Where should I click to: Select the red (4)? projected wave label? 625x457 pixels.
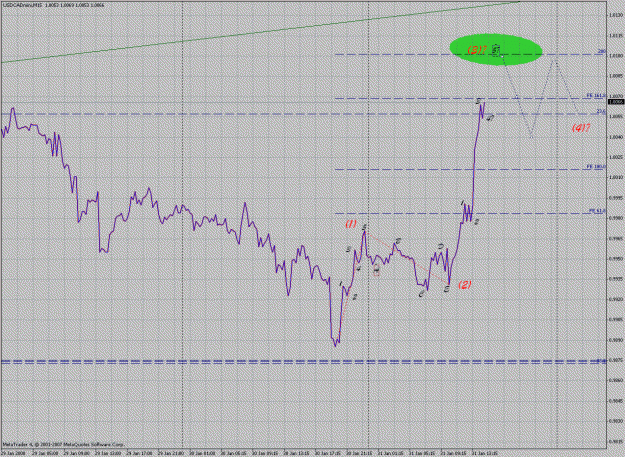click(x=580, y=128)
